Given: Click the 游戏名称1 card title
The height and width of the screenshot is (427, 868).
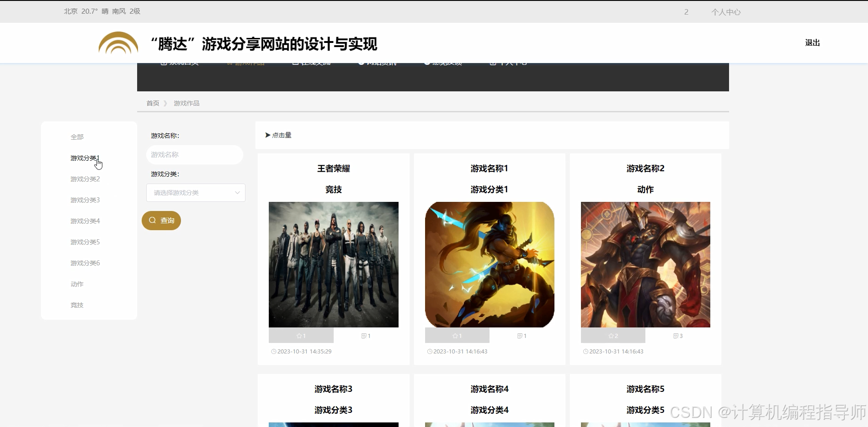Looking at the screenshot, I should click(x=490, y=169).
